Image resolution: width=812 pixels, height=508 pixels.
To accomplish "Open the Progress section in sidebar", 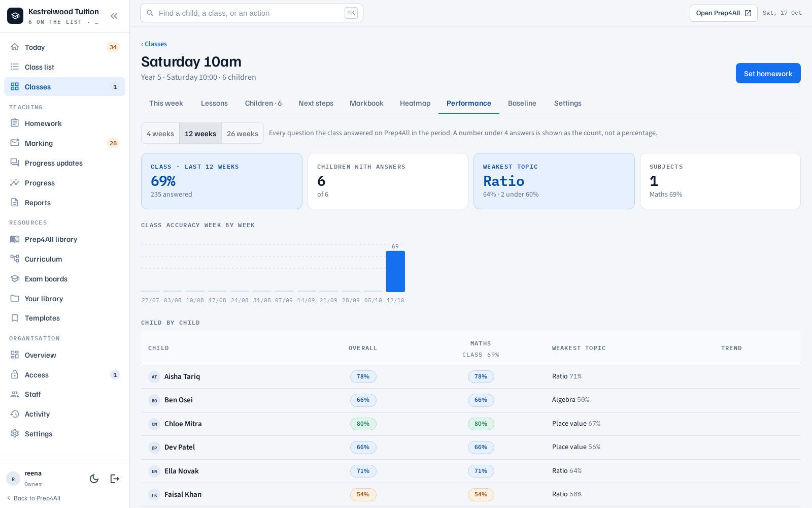I will tap(64, 183).
